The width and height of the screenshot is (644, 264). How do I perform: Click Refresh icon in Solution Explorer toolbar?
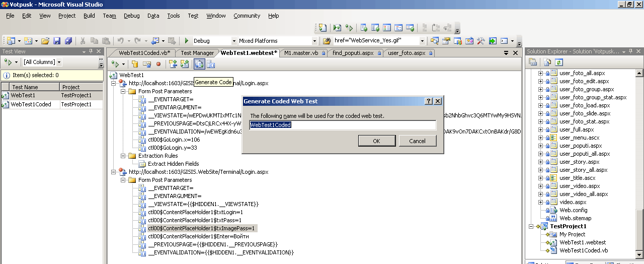[x=558, y=62]
